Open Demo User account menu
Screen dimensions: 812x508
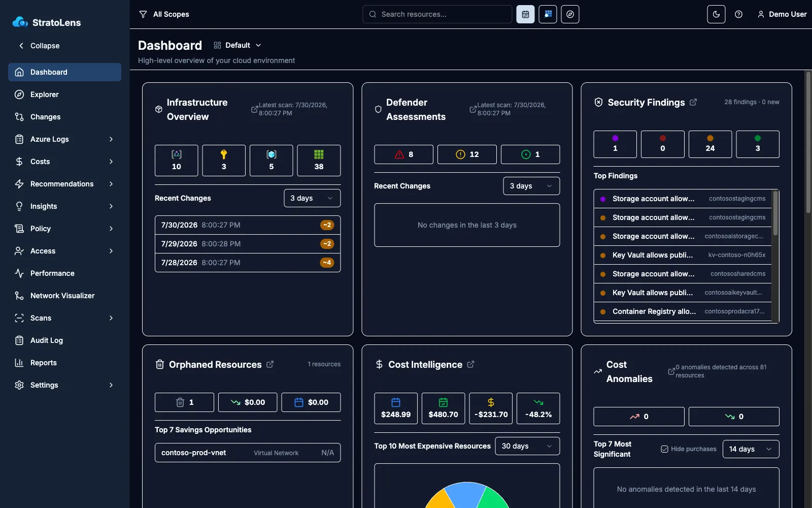click(x=782, y=14)
